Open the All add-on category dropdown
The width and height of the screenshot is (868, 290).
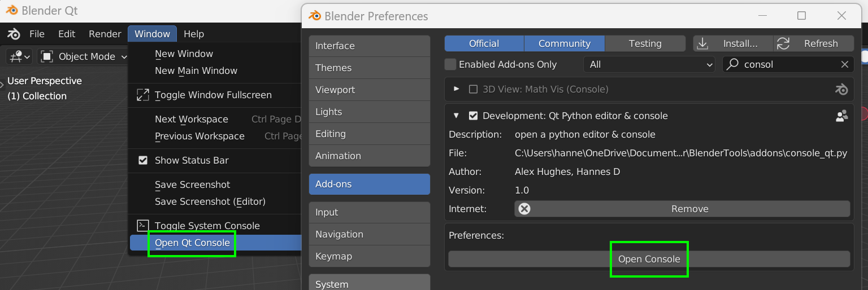(x=651, y=64)
